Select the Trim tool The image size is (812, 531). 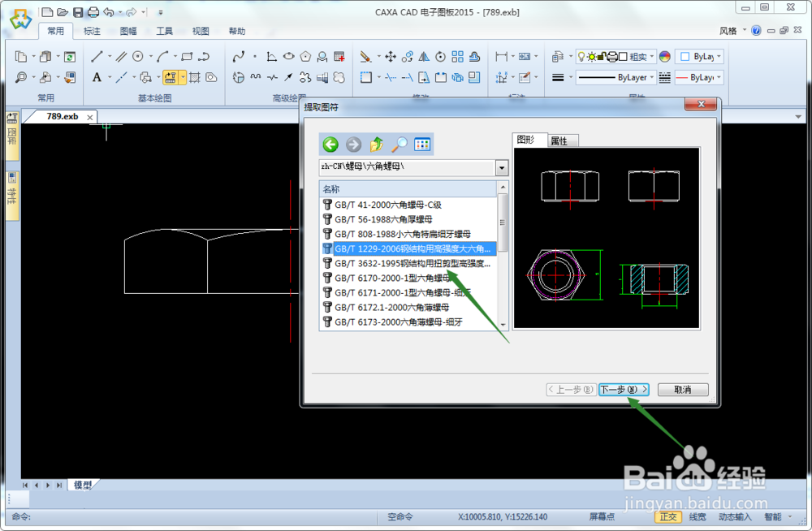tap(391, 77)
